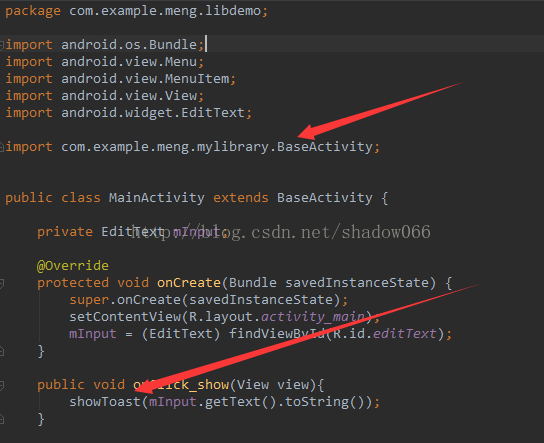This screenshot has height=443, width=544.
Task: Click BaseActivity in the mylibrary import line
Action: pos(325,147)
